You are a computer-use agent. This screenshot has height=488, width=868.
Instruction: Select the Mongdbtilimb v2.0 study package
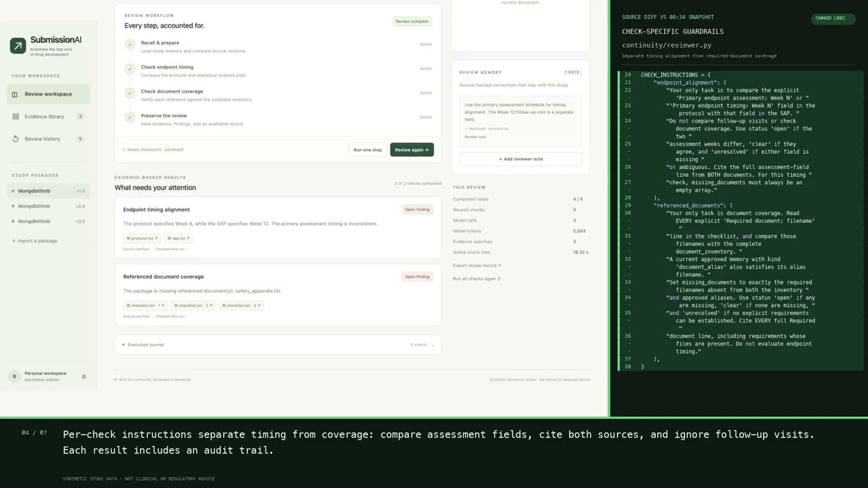(48, 206)
